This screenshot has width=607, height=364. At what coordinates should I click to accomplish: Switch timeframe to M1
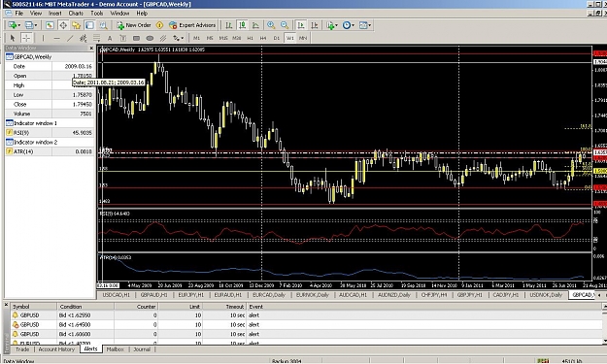[196, 38]
